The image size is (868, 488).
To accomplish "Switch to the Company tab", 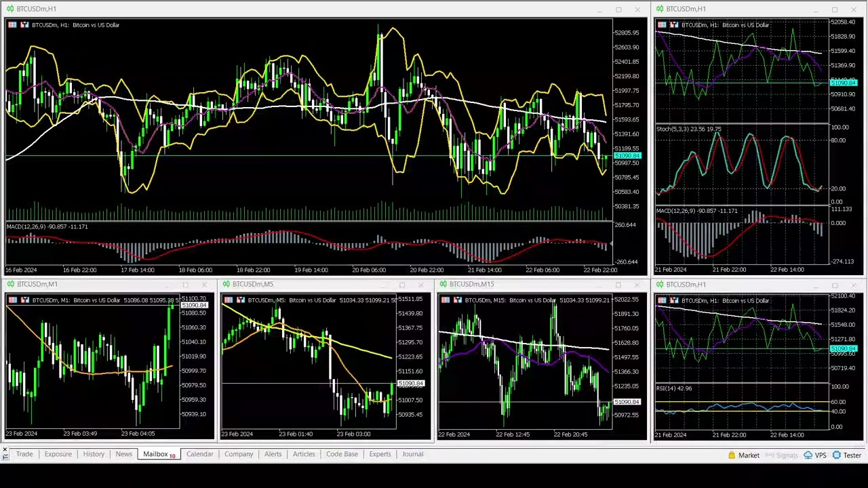I will (x=239, y=454).
